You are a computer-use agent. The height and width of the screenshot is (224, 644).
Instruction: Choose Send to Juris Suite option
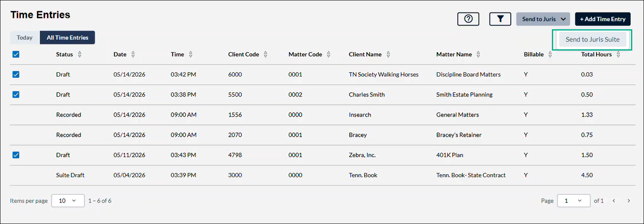(x=592, y=40)
